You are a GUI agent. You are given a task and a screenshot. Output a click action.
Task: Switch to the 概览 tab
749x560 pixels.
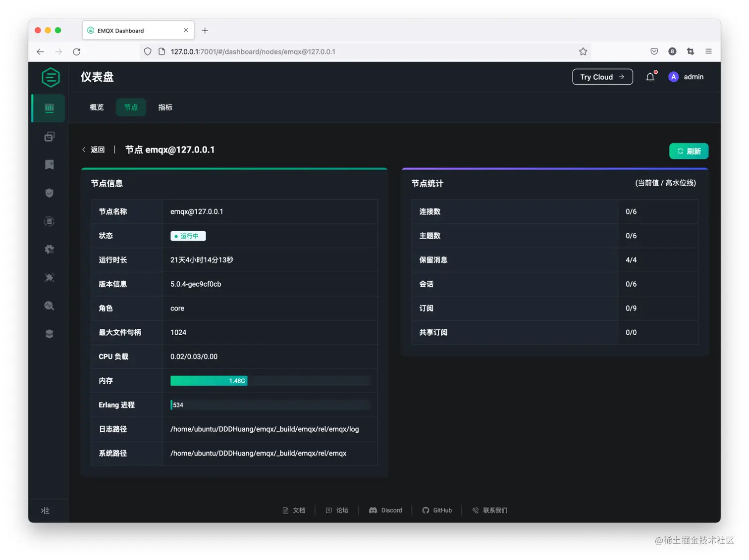click(x=96, y=107)
